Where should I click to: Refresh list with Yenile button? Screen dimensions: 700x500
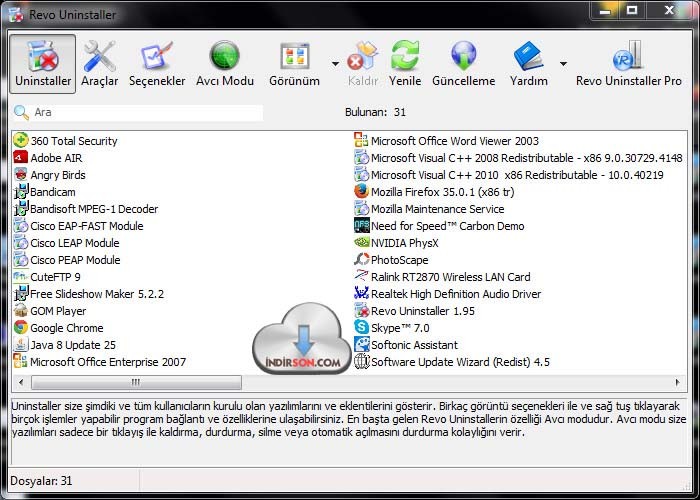(x=405, y=64)
